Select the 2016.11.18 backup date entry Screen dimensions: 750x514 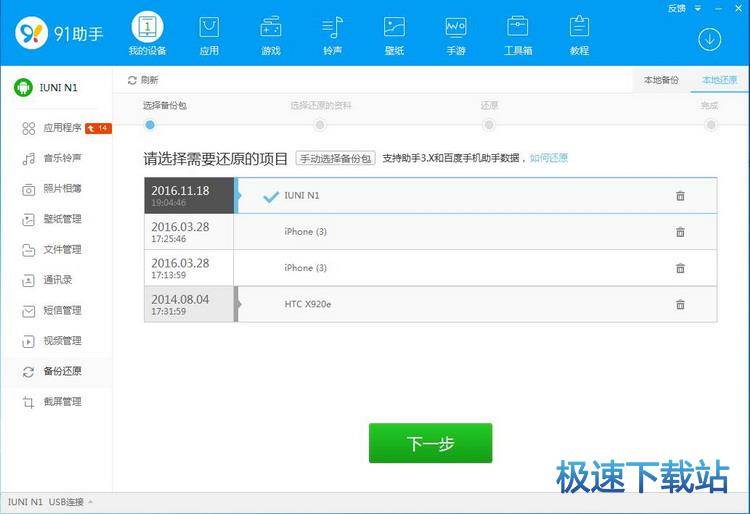point(189,196)
